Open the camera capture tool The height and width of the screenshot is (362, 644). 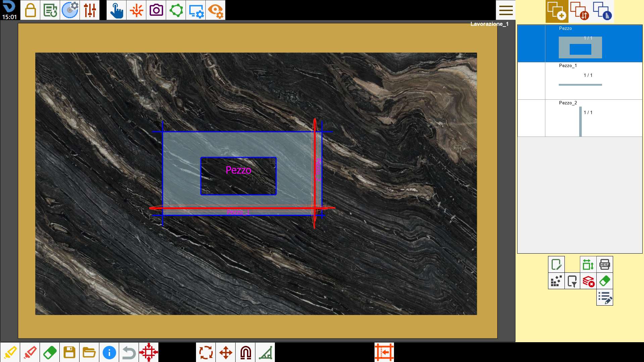click(x=156, y=10)
